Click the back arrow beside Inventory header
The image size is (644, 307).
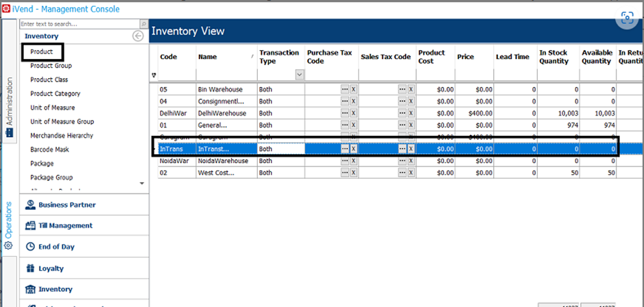(x=138, y=36)
